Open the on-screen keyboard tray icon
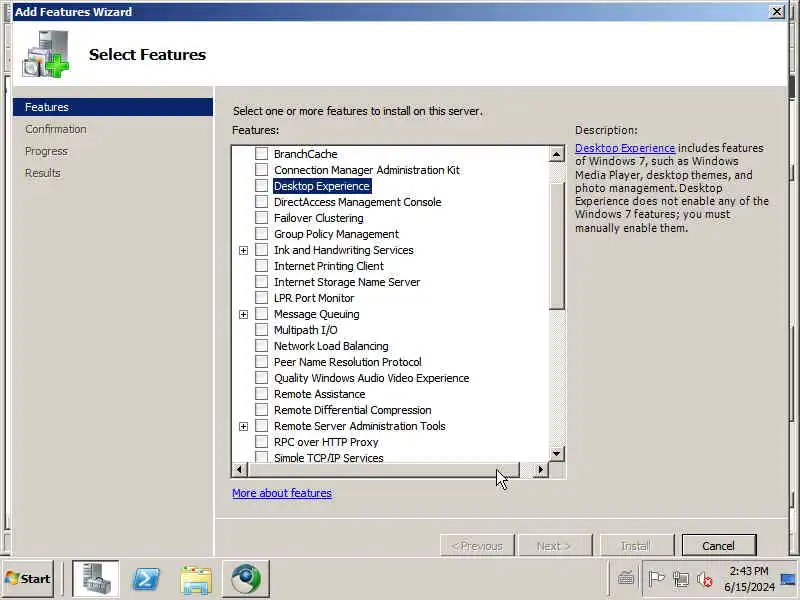Screen dimensions: 800x600 [x=626, y=579]
